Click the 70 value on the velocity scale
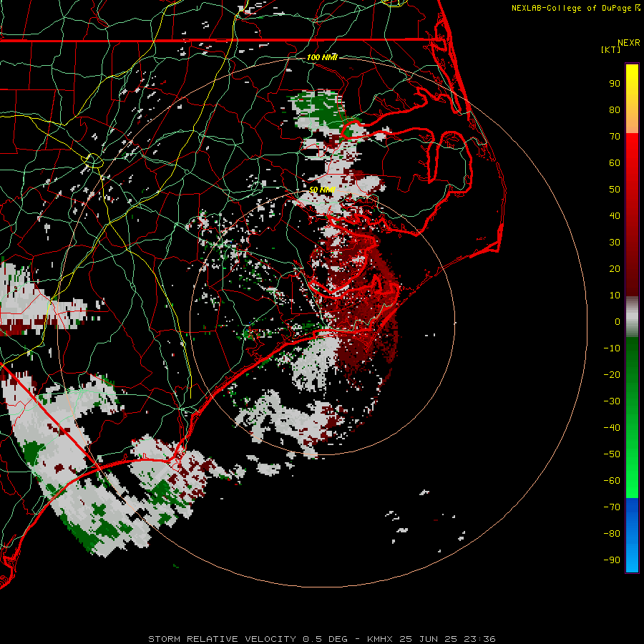This screenshot has width=644, height=644. pyautogui.click(x=615, y=137)
